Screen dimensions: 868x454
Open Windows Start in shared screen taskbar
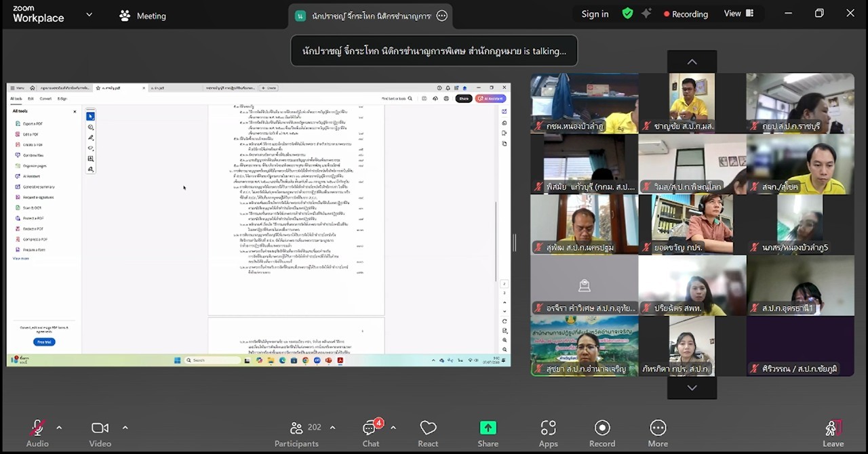pos(176,360)
